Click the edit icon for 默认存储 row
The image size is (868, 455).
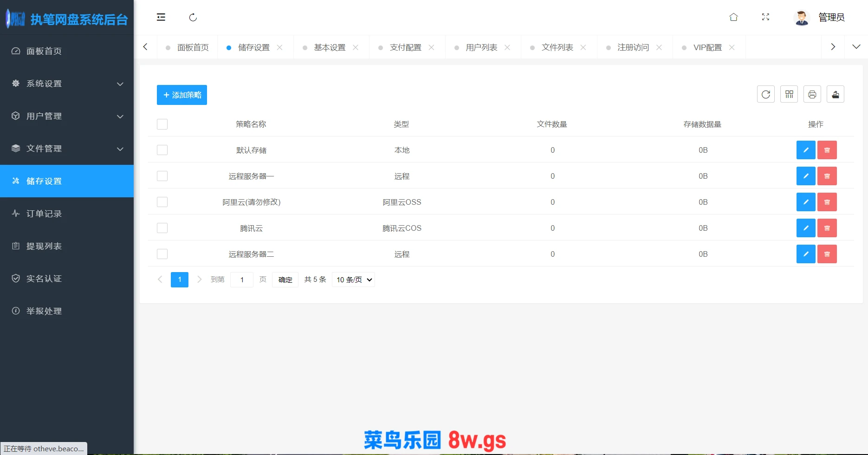point(806,150)
